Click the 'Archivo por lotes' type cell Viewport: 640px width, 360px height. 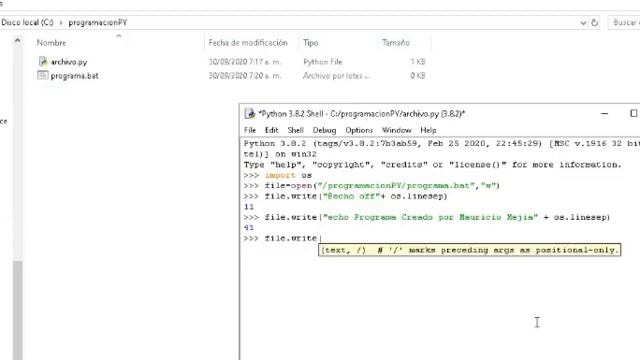[x=336, y=76]
